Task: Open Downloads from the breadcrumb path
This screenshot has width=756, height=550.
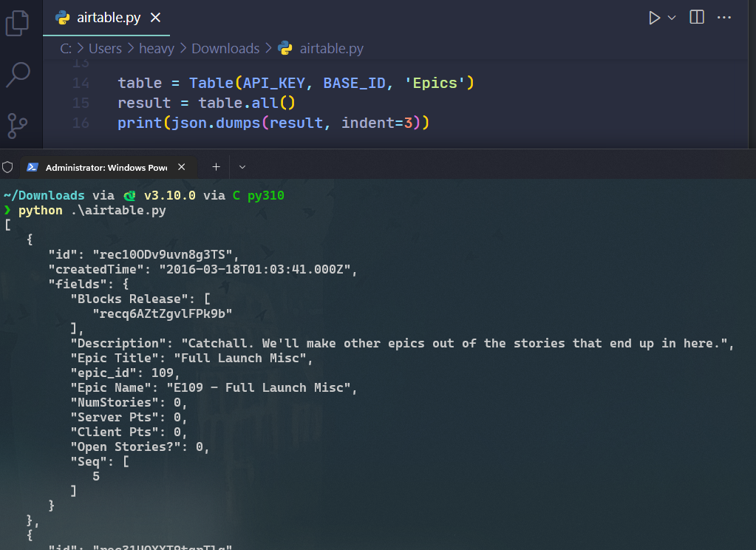Action: point(225,47)
